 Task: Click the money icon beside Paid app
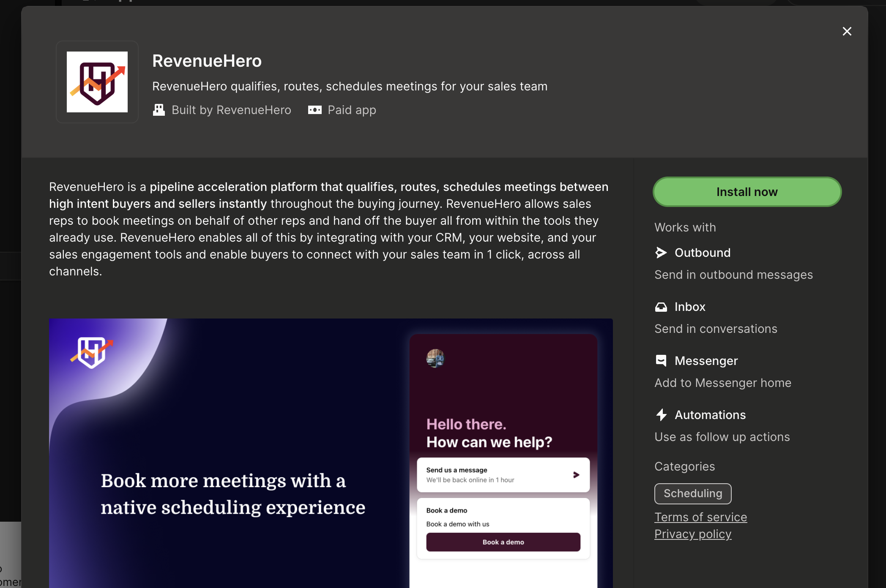pos(315,110)
